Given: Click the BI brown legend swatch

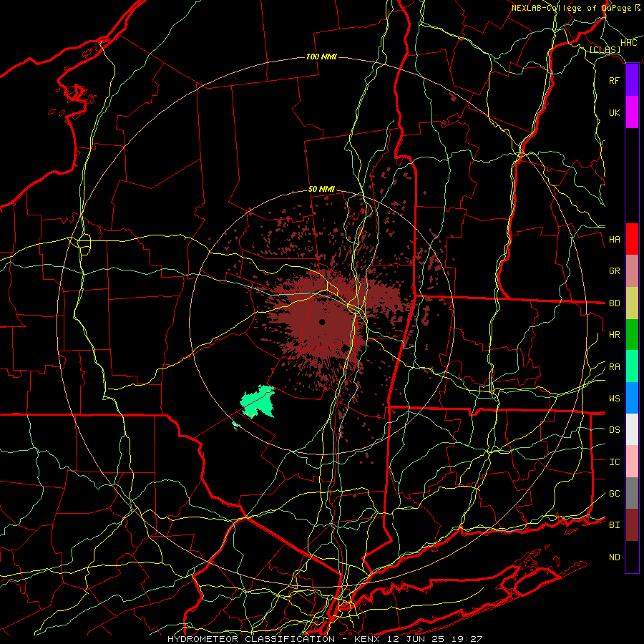Looking at the screenshot, I should (632, 525).
